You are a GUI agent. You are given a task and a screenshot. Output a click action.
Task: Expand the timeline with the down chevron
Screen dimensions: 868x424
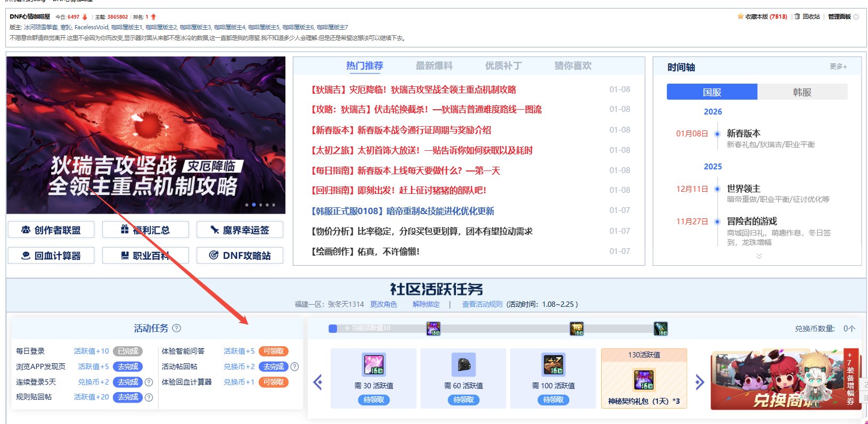click(759, 256)
